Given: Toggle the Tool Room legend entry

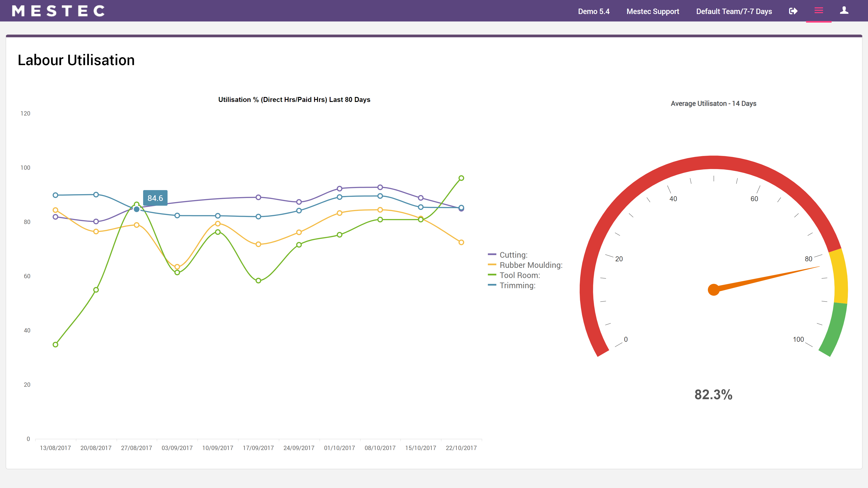Looking at the screenshot, I should click(x=519, y=275).
